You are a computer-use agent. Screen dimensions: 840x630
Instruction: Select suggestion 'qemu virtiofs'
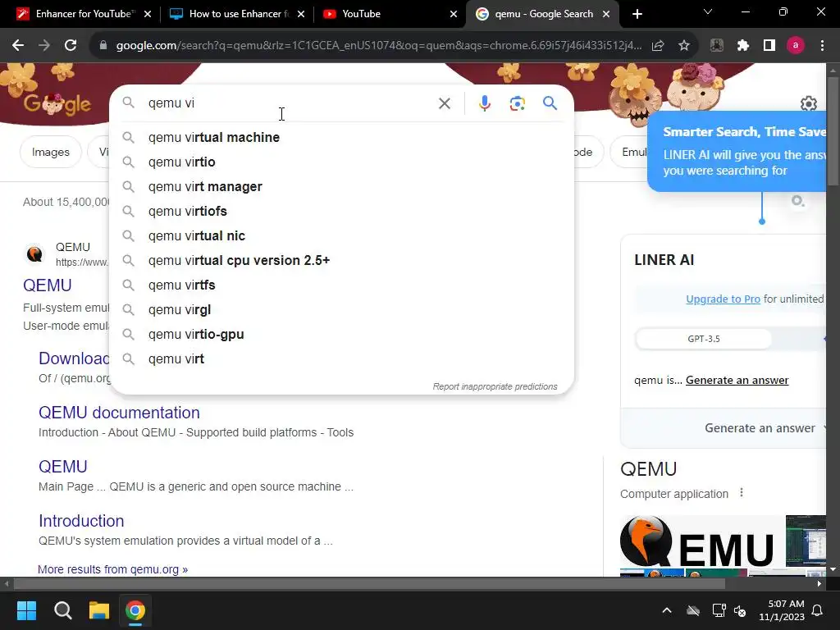(342, 211)
